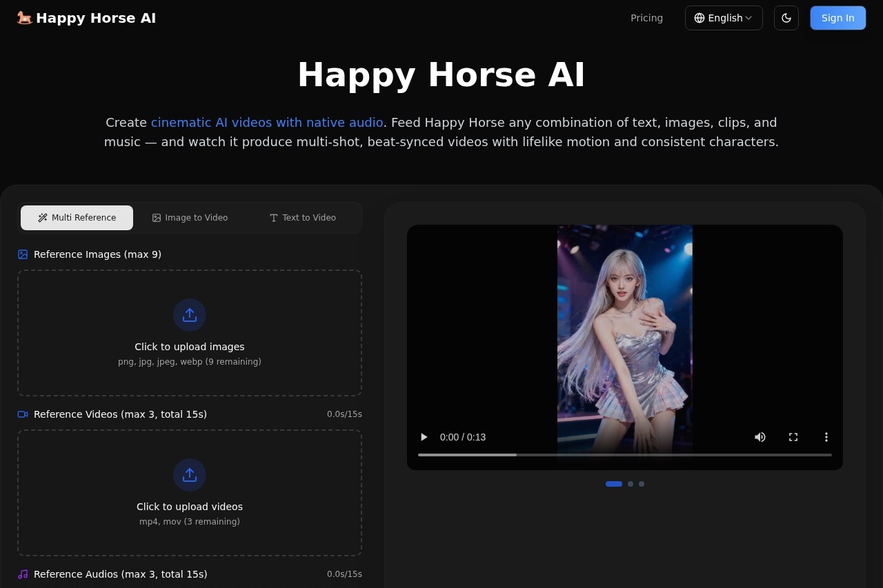This screenshot has height=588, width=883.
Task: Open the Pricing page
Action: 646,18
